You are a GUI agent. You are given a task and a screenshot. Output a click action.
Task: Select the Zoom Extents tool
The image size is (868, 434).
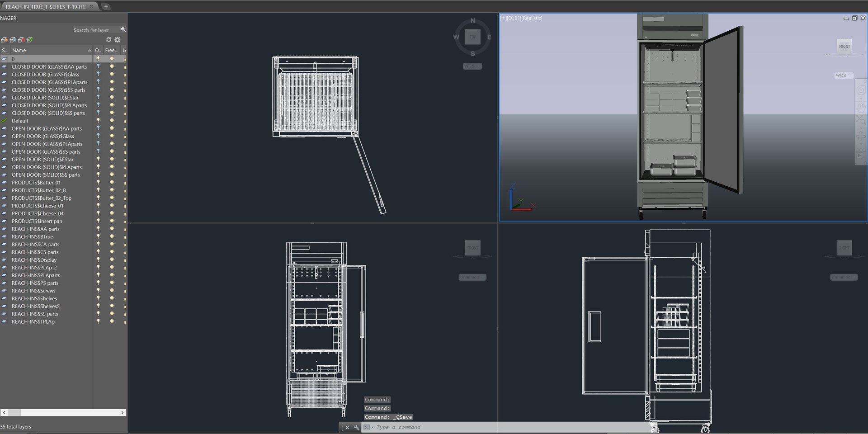click(861, 120)
